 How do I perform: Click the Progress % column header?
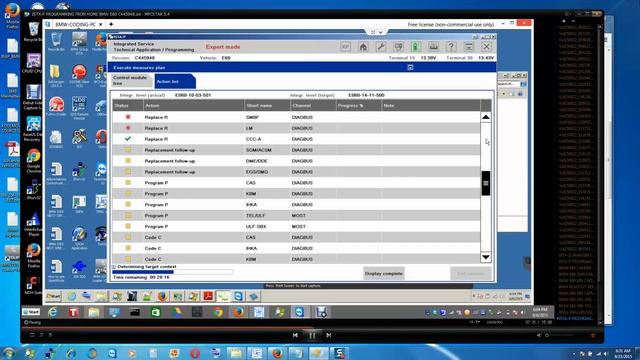pos(358,106)
